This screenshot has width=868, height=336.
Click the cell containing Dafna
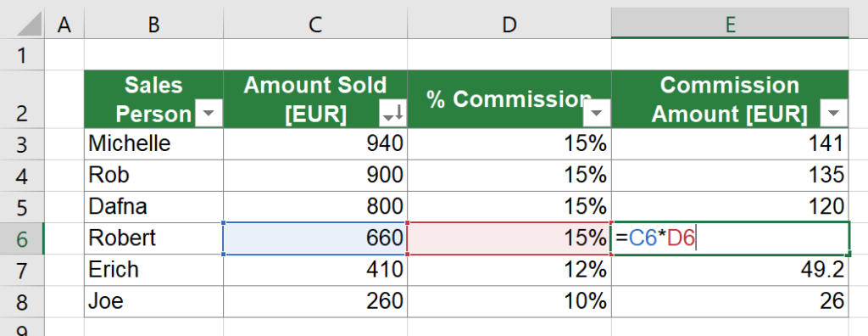click(x=154, y=207)
